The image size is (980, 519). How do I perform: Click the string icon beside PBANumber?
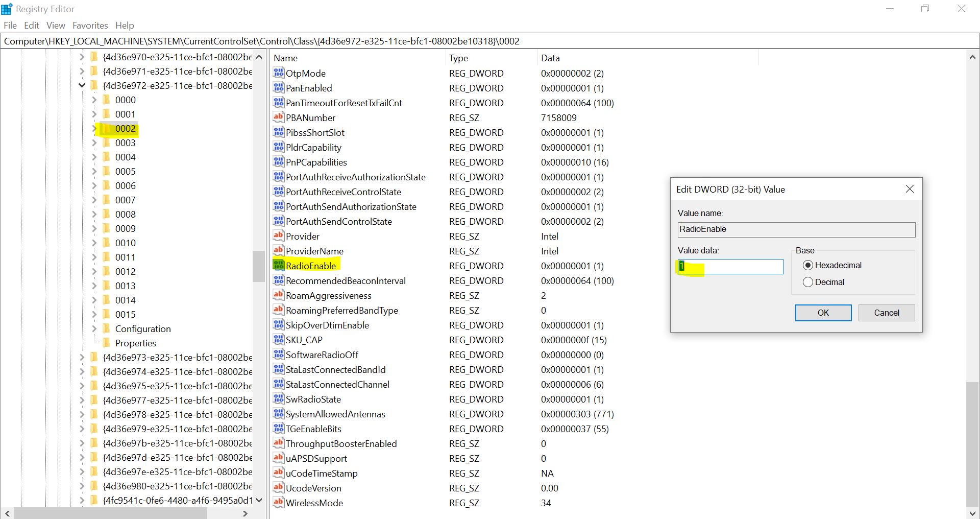coord(278,117)
